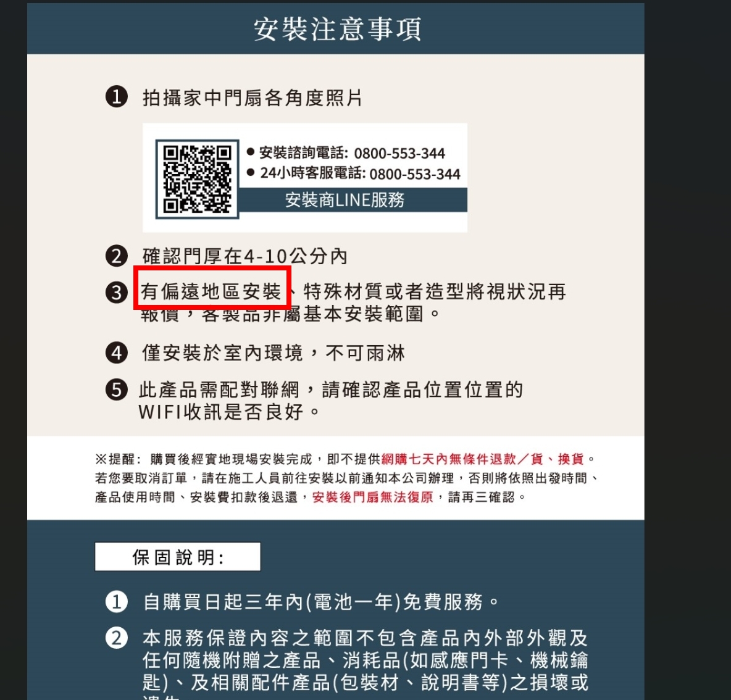Screen dimensions: 731x700
Task: Click the filled number 1 bullet
Action: pyautogui.click(x=117, y=97)
